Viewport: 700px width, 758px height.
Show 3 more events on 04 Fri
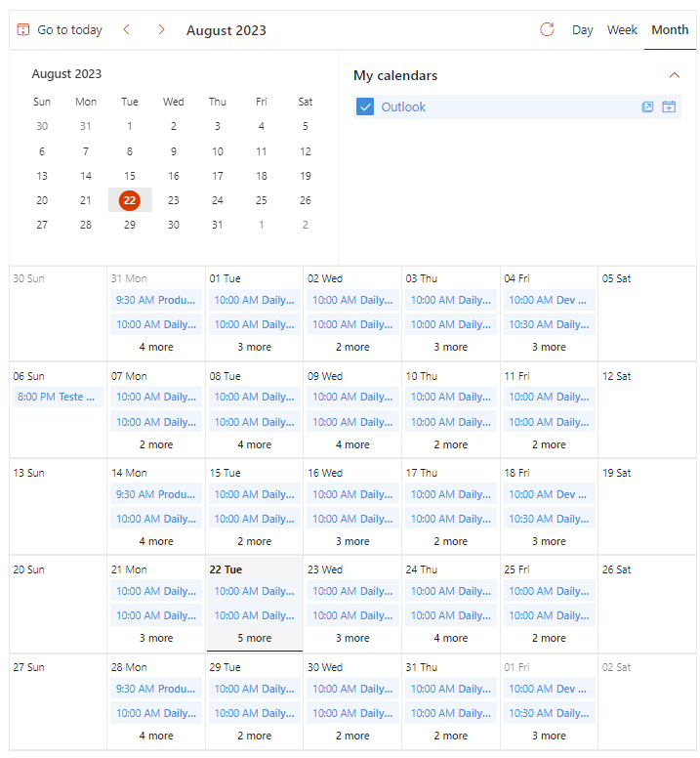549,347
